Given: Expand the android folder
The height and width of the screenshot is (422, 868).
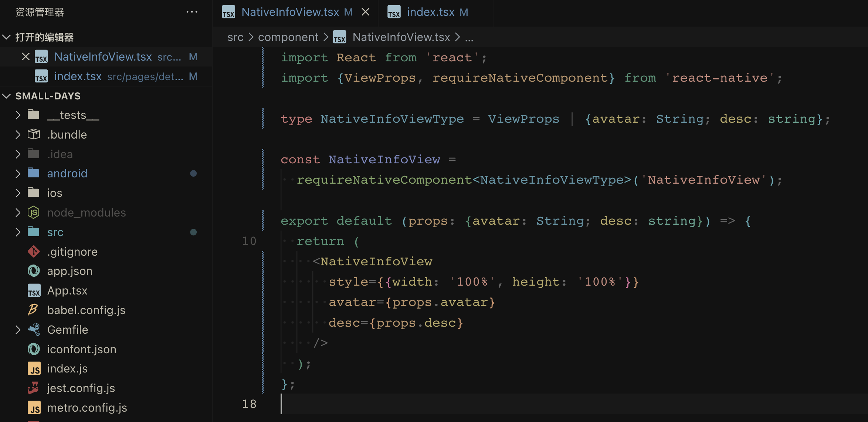Looking at the screenshot, I should point(17,173).
